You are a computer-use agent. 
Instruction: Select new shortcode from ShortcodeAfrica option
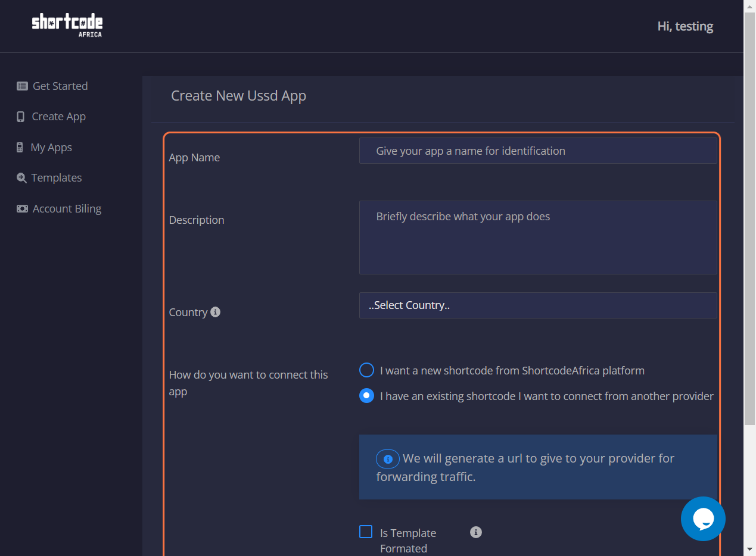pos(366,370)
